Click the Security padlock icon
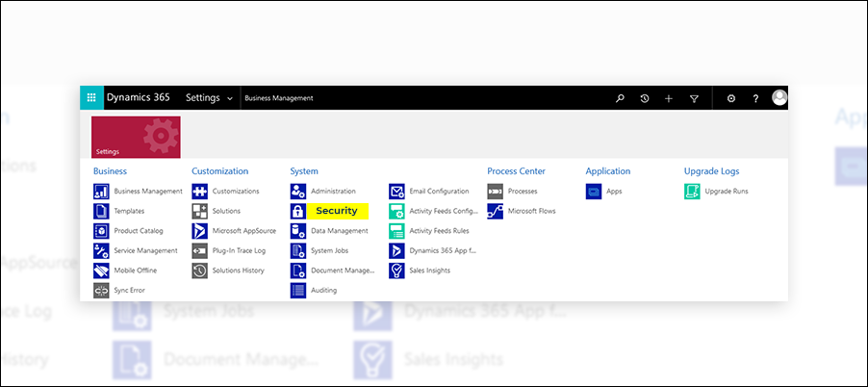This screenshot has height=387, width=868. pyautogui.click(x=298, y=212)
